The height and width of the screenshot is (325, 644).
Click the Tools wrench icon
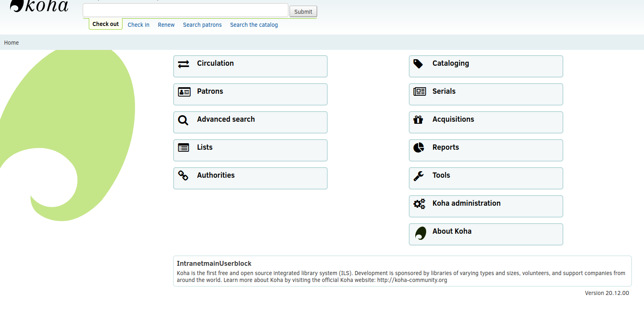click(419, 176)
